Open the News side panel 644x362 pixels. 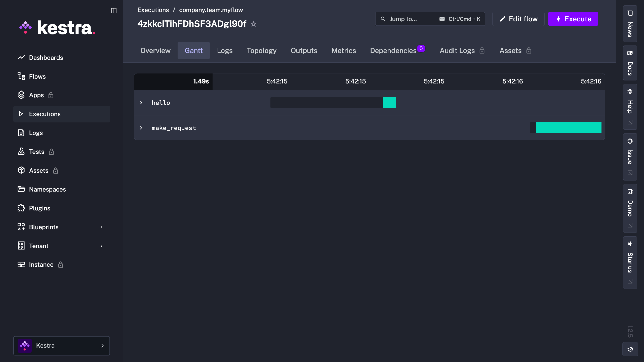[x=630, y=24]
